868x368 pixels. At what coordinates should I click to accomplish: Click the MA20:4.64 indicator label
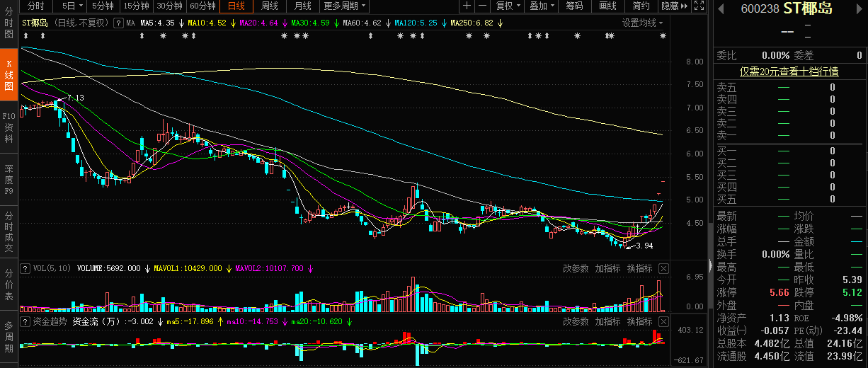pos(258,23)
